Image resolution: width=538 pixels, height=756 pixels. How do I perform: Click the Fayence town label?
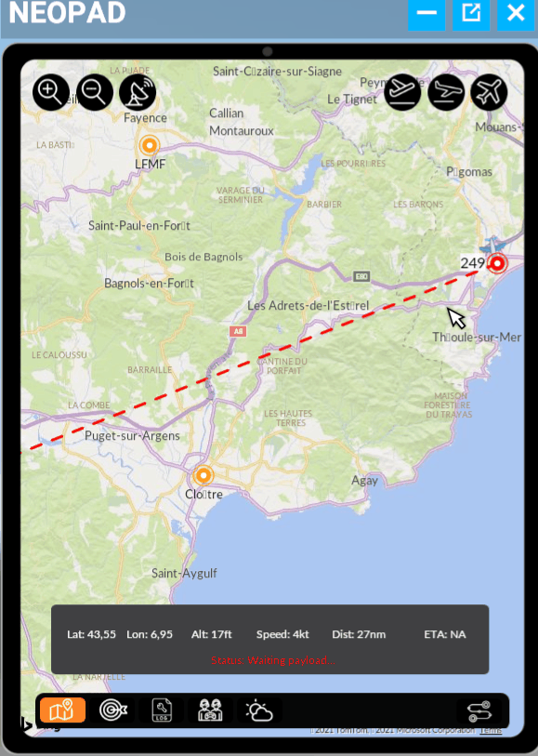146,118
